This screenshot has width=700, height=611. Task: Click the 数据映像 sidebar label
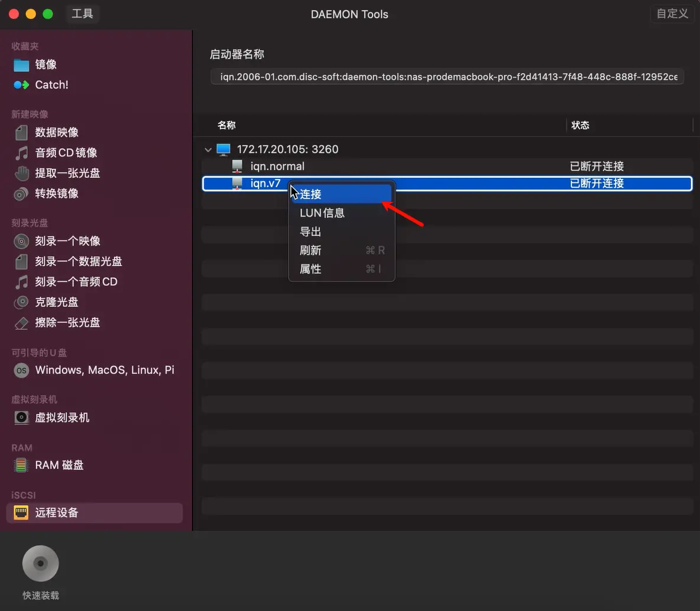tap(57, 133)
